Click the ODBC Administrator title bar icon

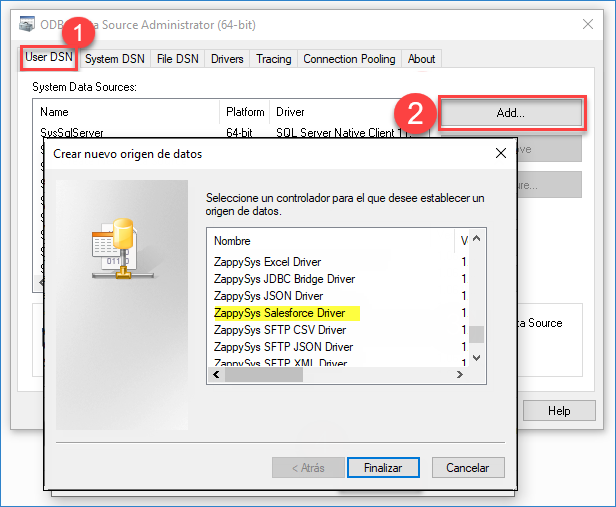click(27, 24)
